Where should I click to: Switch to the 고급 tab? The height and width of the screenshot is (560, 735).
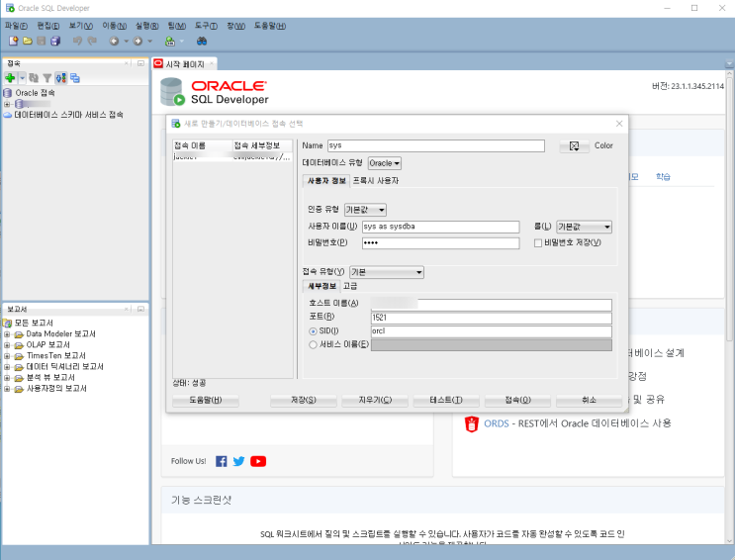[x=349, y=286]
